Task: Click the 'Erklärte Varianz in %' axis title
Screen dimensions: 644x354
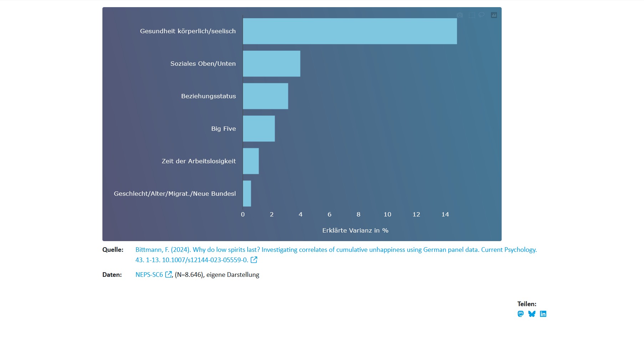Action: (x=355, y=230)
